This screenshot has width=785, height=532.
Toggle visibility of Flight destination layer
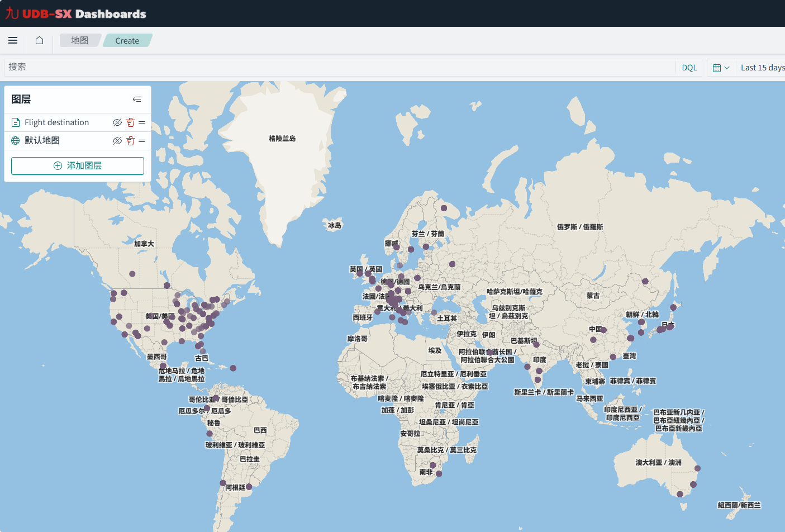(x=117, y=122)
